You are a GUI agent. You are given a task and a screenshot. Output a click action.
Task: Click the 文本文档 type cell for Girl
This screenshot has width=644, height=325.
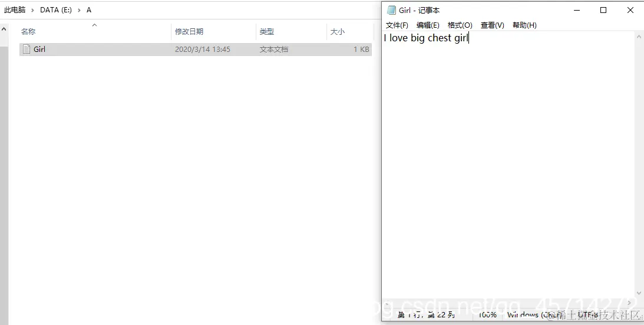(x=274, y=50)
